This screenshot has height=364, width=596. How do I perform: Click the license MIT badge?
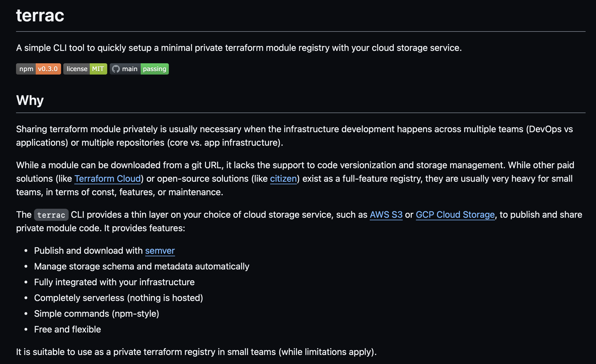tap(85, 69)
